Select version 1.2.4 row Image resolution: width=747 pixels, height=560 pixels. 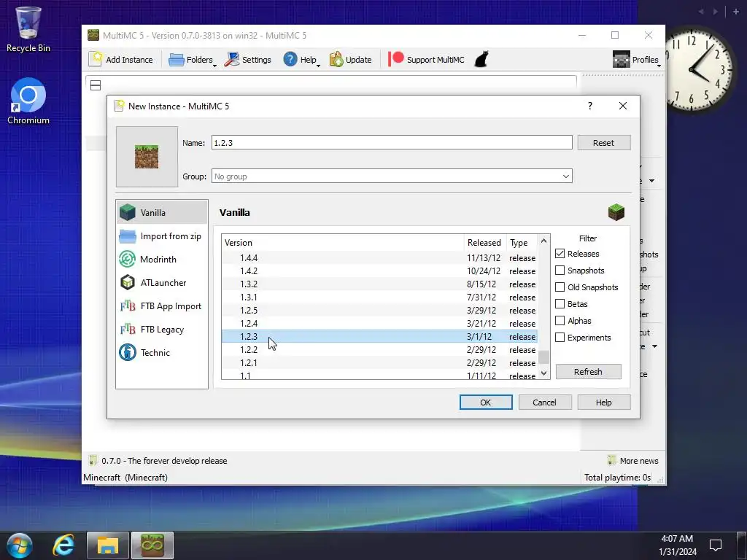[x=379, y=323]
